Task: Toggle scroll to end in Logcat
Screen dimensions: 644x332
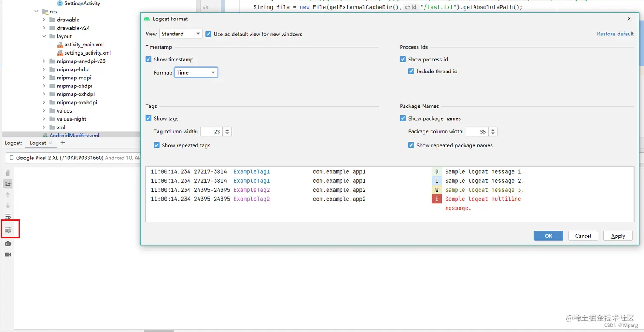Action: 8,184
